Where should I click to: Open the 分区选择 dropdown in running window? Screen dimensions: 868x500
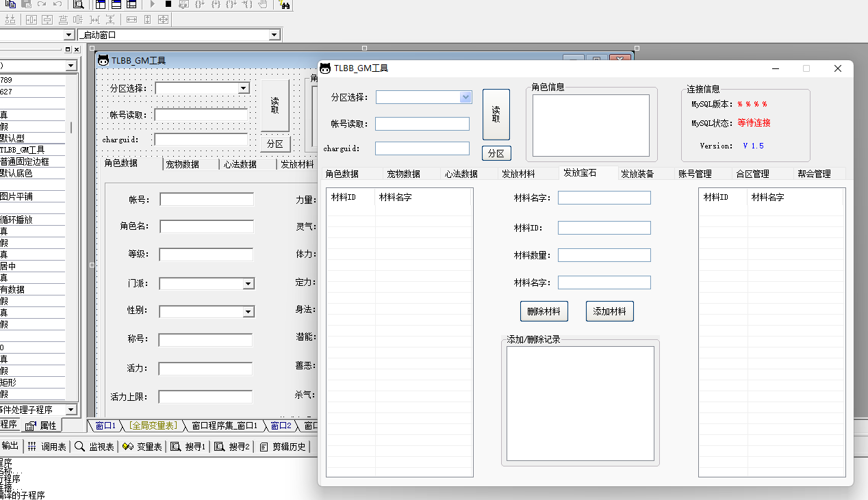coord(466,97)
